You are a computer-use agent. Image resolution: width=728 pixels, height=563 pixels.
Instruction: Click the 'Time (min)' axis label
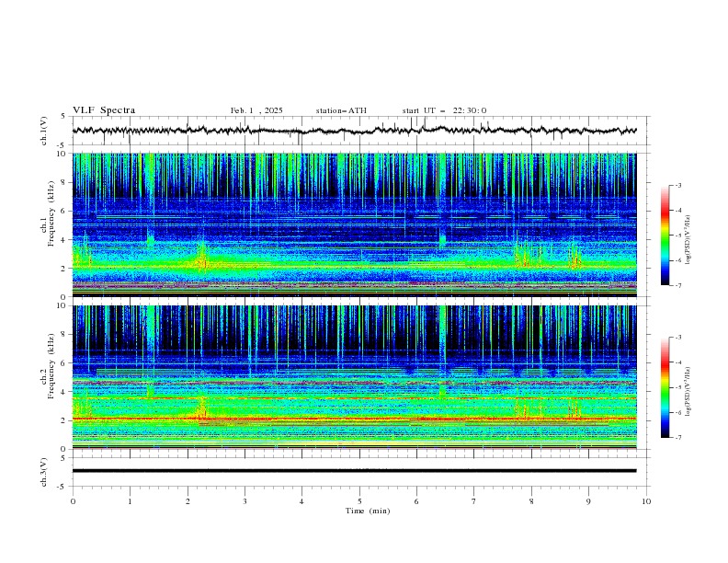pyautogui.click(x=368, y=511)
